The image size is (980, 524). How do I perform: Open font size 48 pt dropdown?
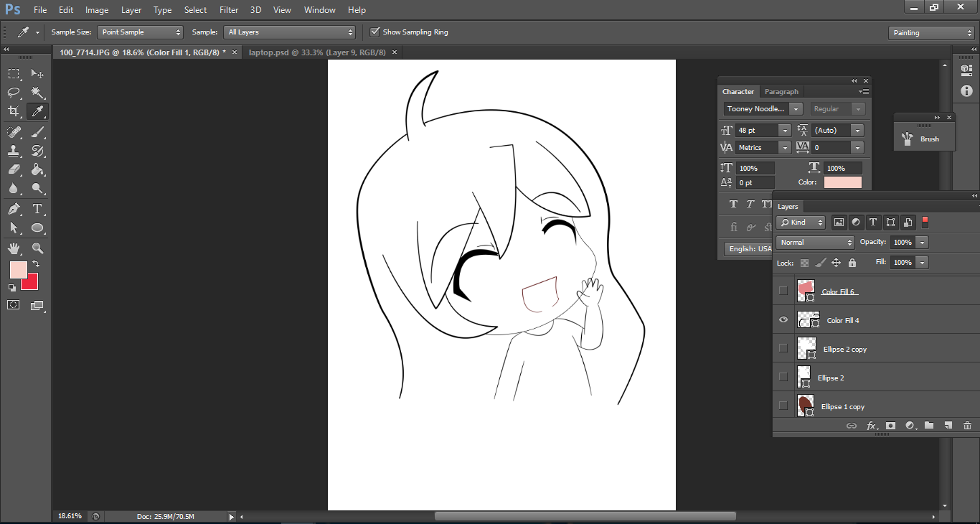point(784,131)
